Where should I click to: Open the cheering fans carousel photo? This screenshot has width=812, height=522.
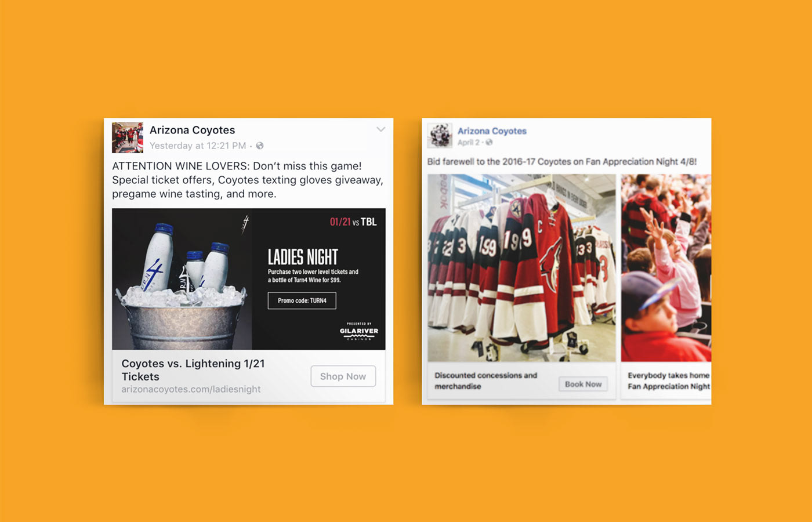pos(666,268)
